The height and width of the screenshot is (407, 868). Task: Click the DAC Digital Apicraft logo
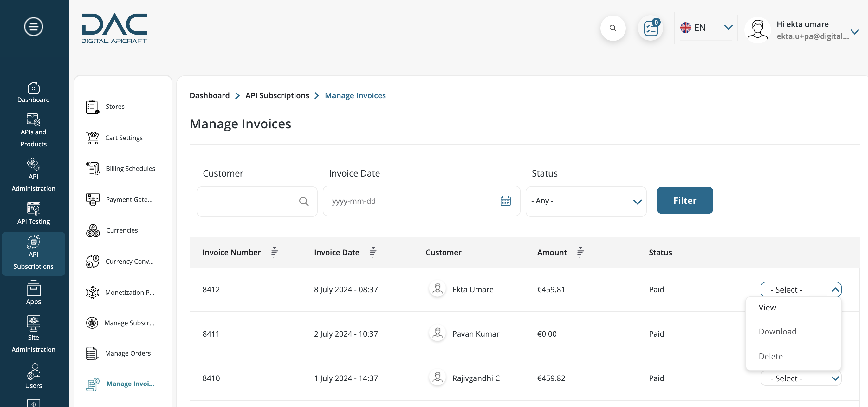(114, 28)
